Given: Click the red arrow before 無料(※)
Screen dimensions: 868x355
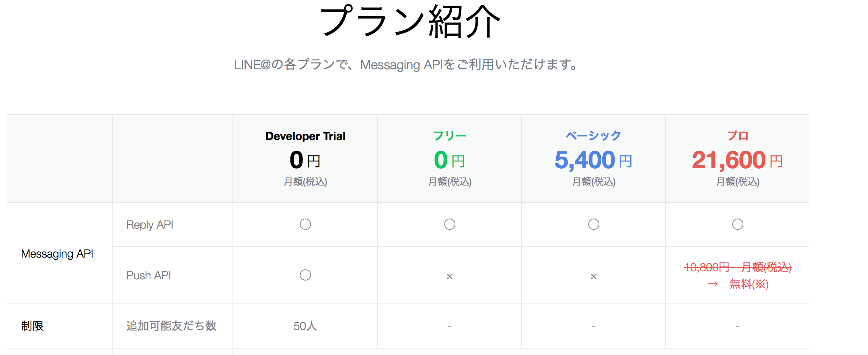Looking at the screenshot, I should pyautogui.click(x=713, y=284).
